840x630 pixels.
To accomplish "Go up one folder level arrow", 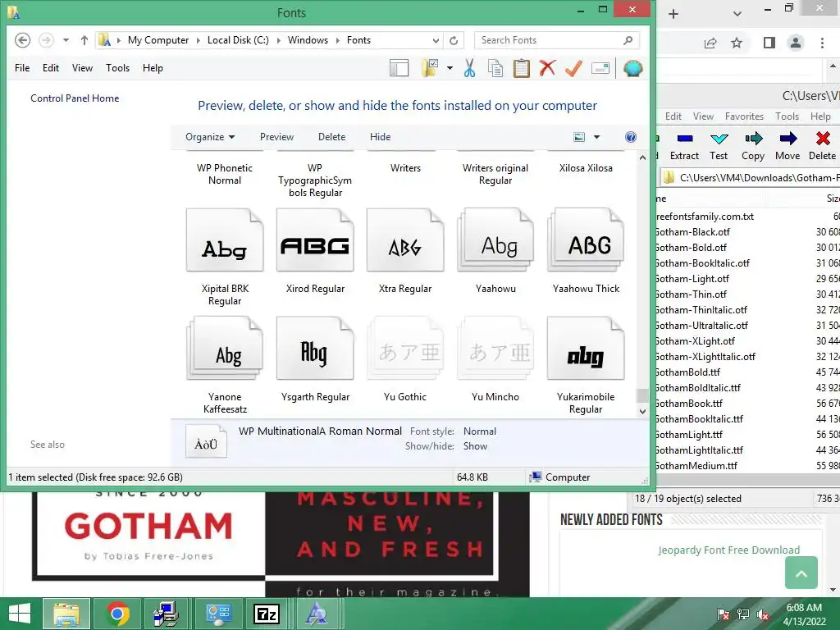I will [84, 40].
